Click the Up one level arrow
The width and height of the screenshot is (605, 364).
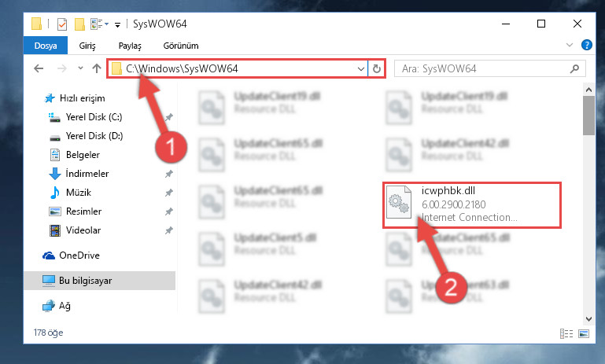coord(97,68)
